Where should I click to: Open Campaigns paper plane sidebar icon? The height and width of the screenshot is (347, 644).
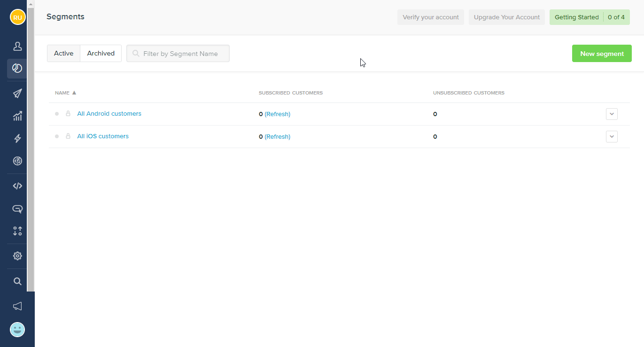17,93
